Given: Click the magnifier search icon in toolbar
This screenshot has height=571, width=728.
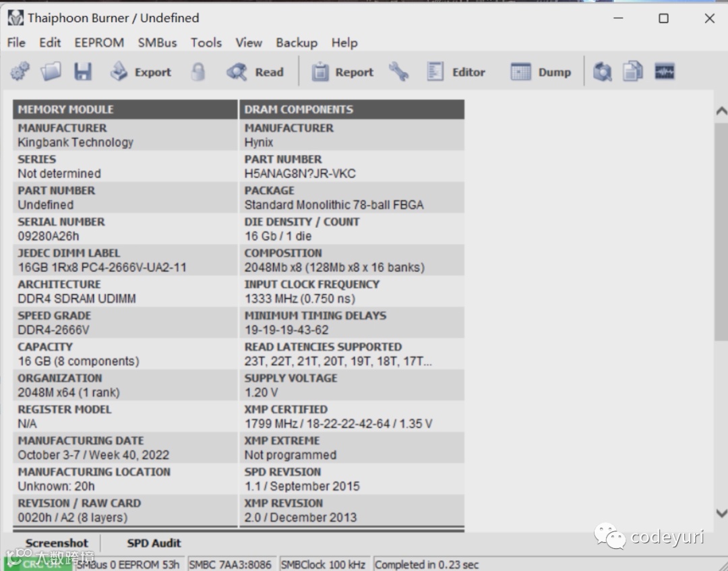Looking at the screenshot, I should [603, 71].
